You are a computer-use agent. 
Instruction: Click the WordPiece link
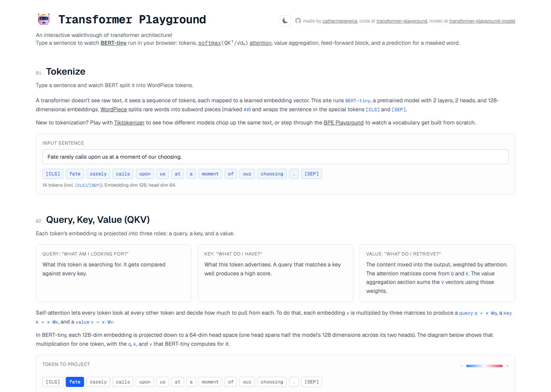[114, 109]
